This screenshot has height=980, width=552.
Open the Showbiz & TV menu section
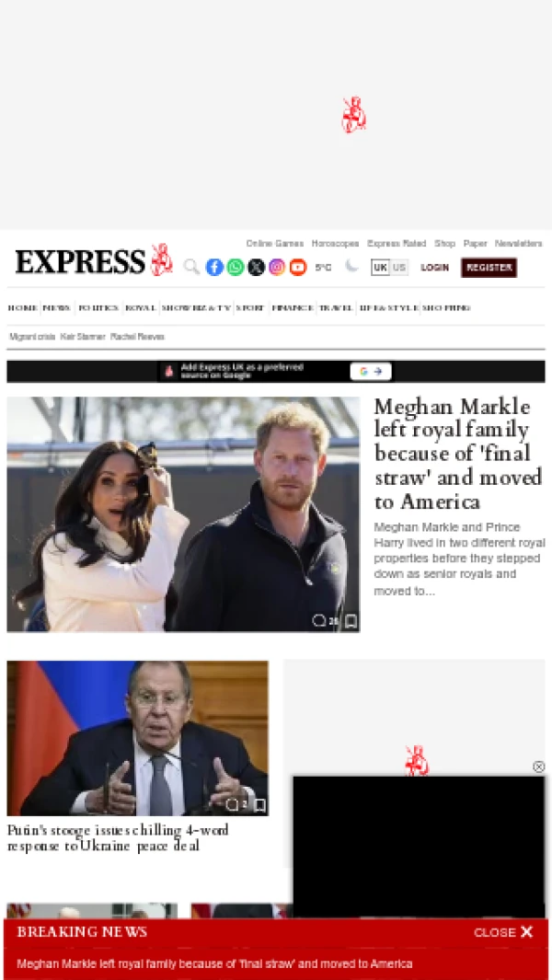click(196, 307)
